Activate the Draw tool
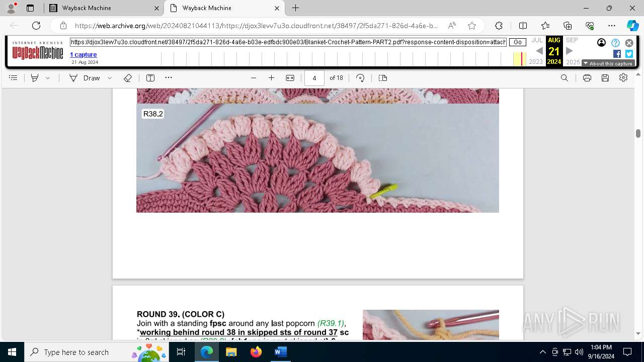Screen dimensions: 644x362 85,78
